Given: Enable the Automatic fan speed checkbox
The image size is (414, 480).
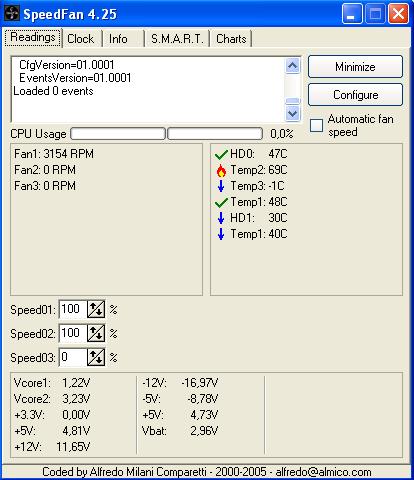Looking at the screenshot, I should (316, 126).
